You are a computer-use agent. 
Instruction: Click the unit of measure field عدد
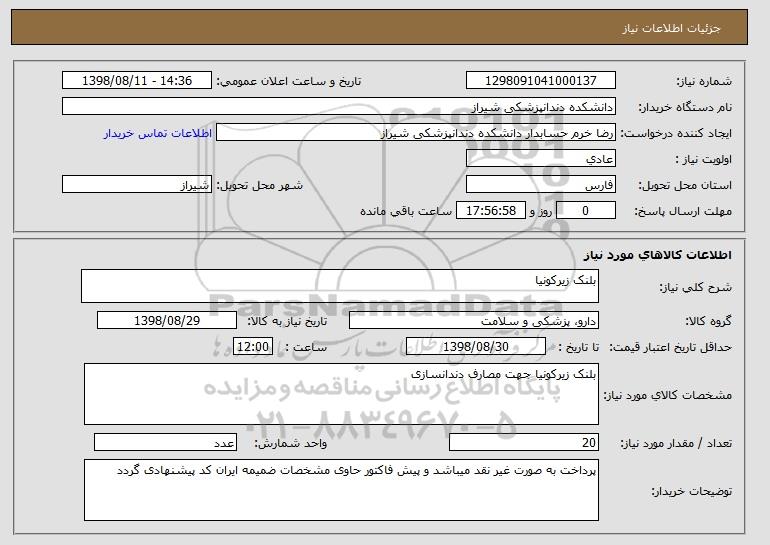165,442
